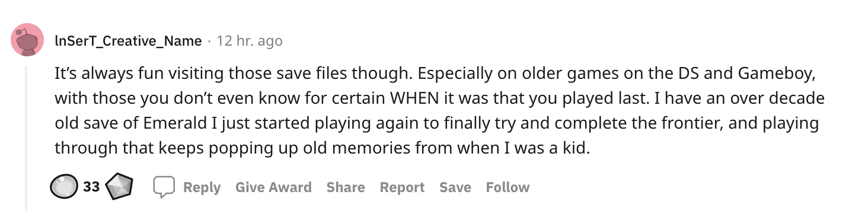
Task: Report this comment
Action: tap(402, 187)
